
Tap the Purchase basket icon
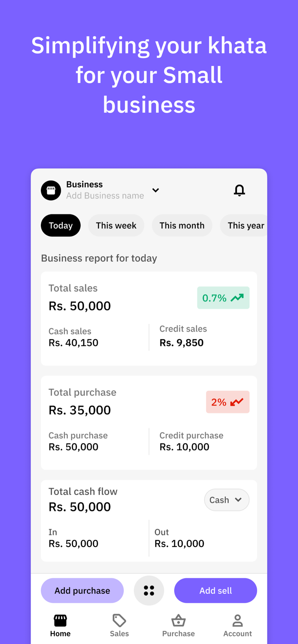[178, 620]
